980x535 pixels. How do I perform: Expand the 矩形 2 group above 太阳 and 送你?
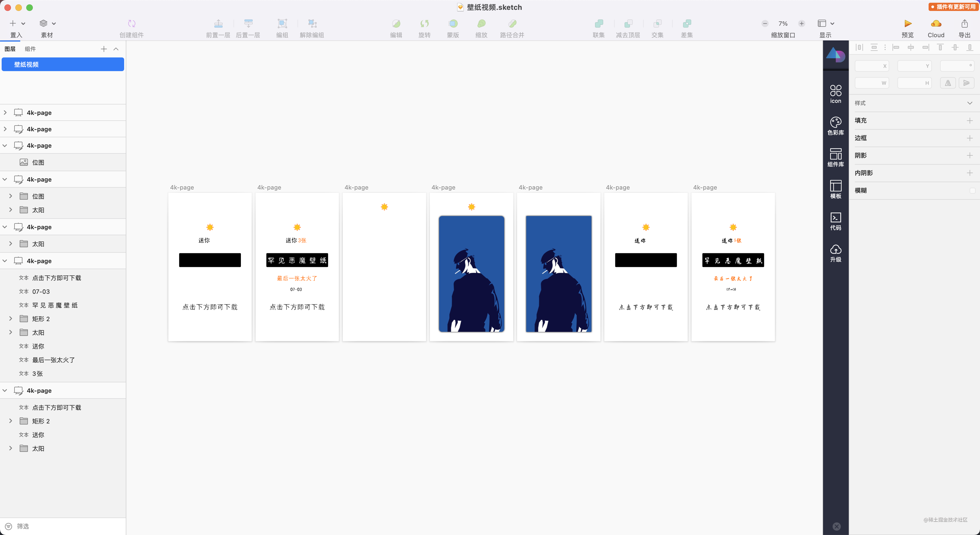point(11,319)
